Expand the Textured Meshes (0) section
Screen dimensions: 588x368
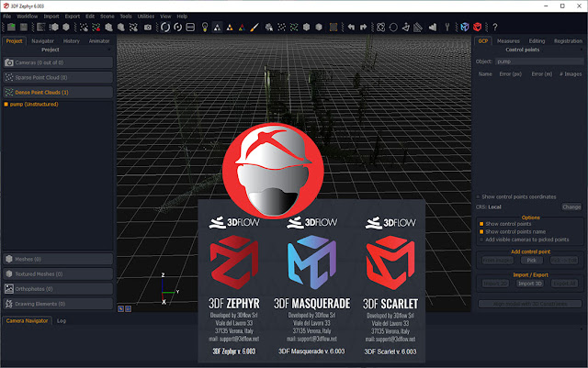point(58,274)
